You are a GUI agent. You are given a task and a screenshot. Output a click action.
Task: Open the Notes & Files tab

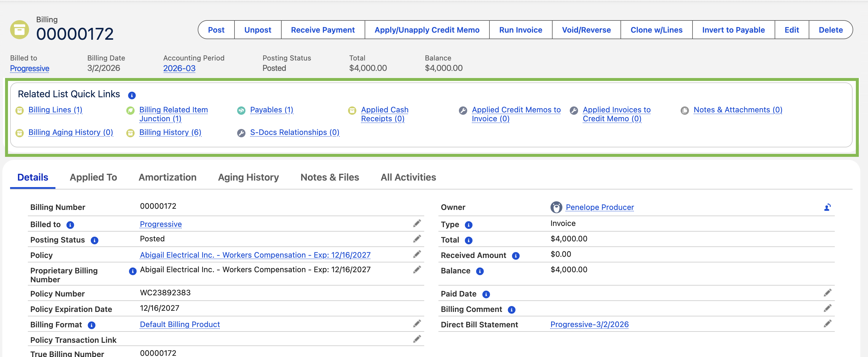(x=330, y=177)
